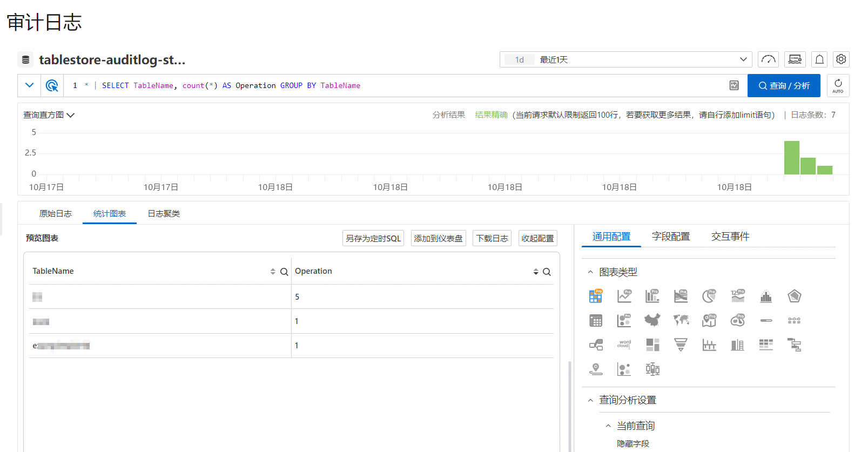Select the word cloud chart type
The height and width of the screenshot is (452, 868).
click(624, 345)
